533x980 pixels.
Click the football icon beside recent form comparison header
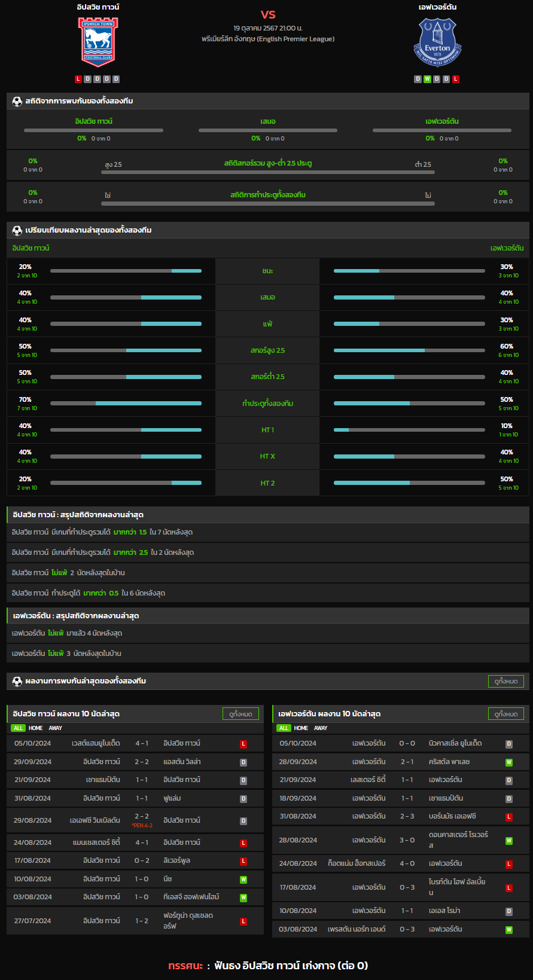click(x=17, y=230)
